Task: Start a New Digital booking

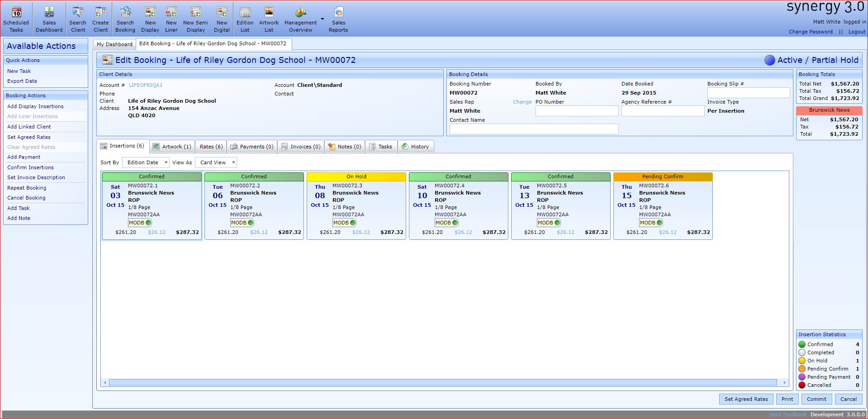Action: 222,12
